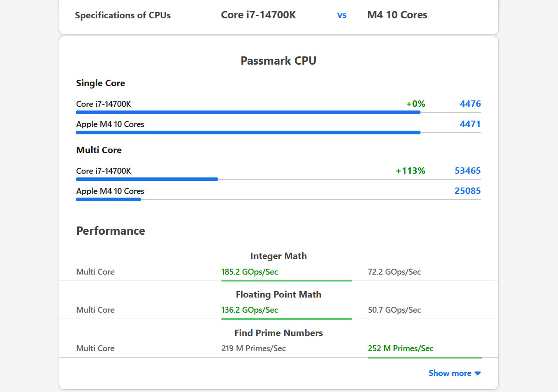Click the Apple M4 multi-core score 25085
Image resolution: width=558 pixels, height=392 pixels.
coord(467,191)
